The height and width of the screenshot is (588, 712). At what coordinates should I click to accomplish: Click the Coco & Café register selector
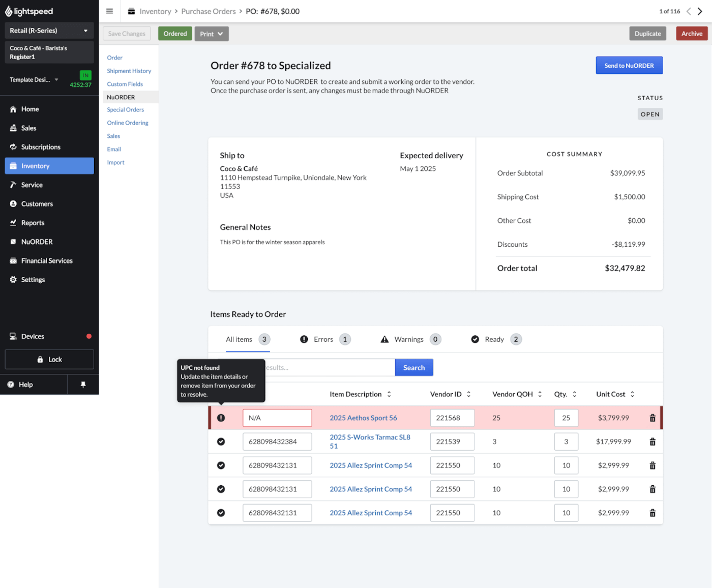click(49, 52)
